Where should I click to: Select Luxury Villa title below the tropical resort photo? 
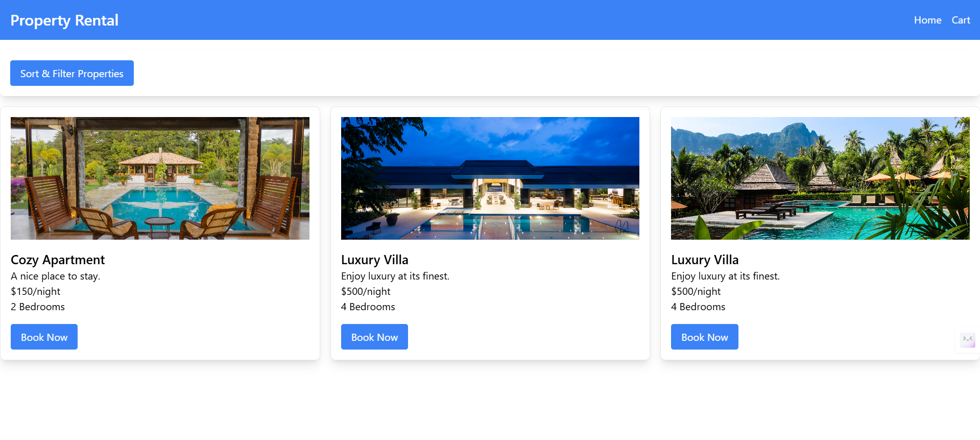[x=705, y=260]
